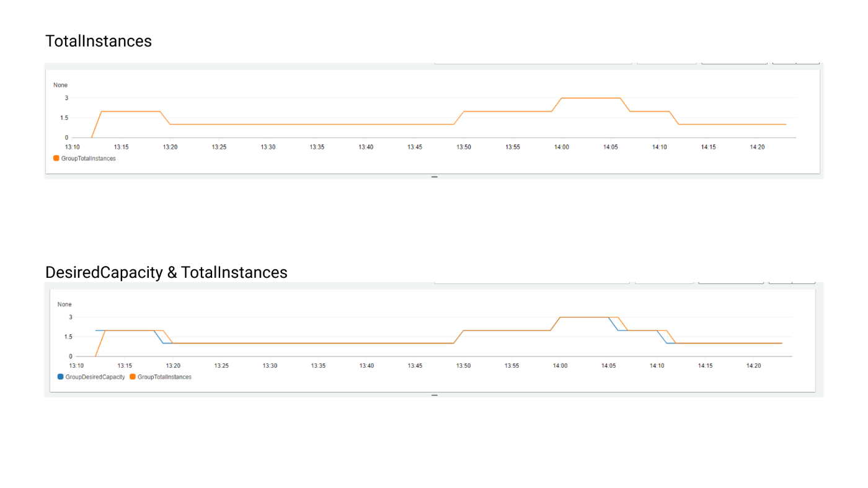This screenshot has width=868, height=488.
Task: Click 14:05 time label in single-metric TotalInstances chart
Action: pos(610,147)
